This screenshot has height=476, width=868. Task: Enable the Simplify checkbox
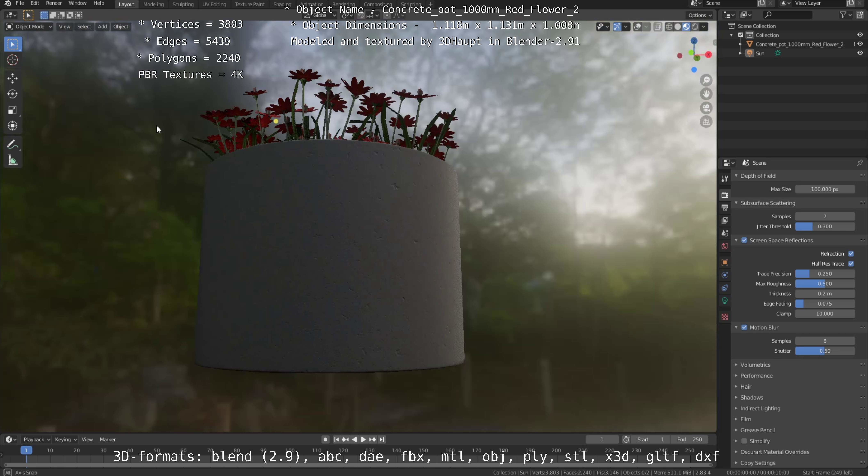[744, 441]
